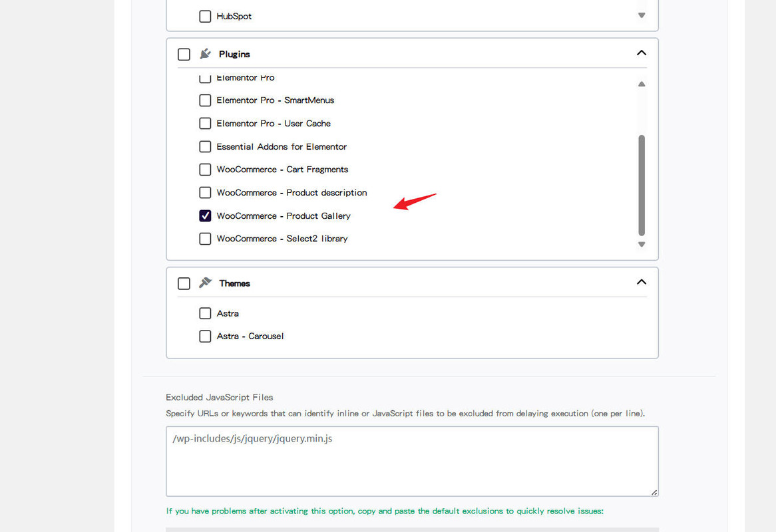Screen dimensions: 776x532
Task: Click the 'Astra - Carousel' label
Action: tap(250, 336)
